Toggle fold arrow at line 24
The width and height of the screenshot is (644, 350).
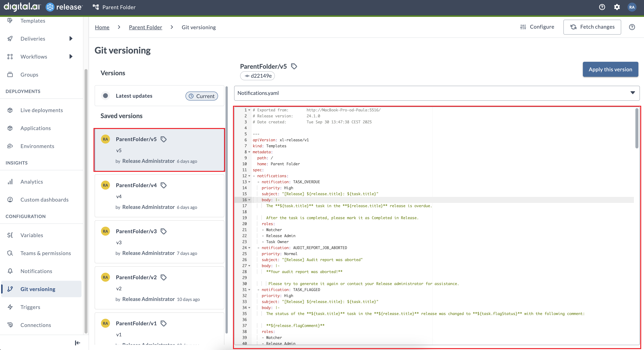(249, 248)
